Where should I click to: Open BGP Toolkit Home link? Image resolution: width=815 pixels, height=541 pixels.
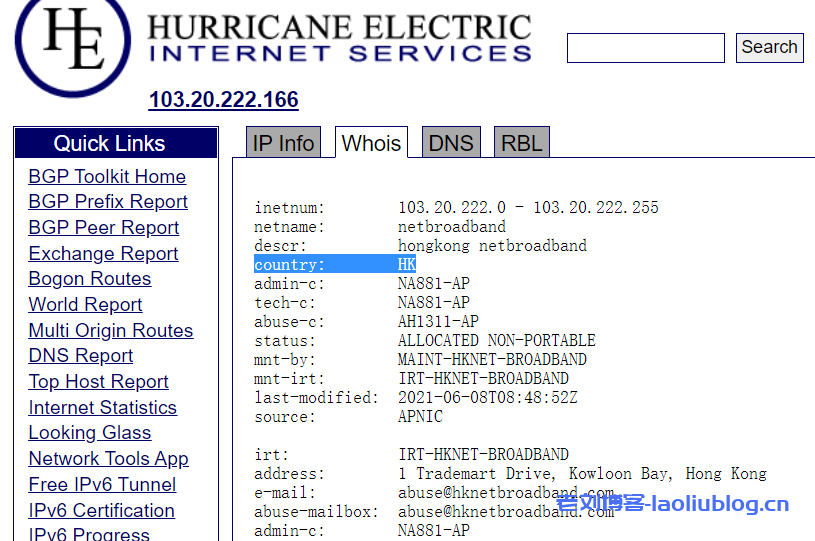107,177
